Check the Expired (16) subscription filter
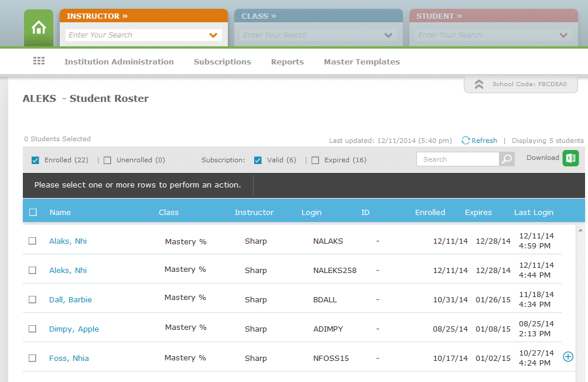 315,160
